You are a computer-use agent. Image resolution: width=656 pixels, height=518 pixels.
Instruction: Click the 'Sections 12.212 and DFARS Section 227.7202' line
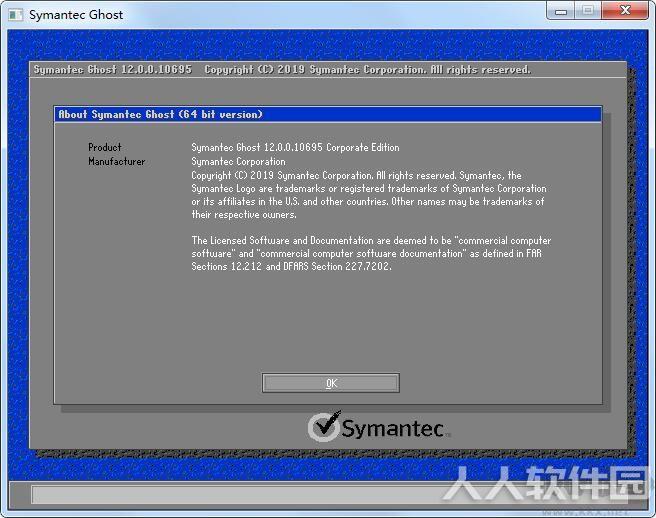[292, 266]
